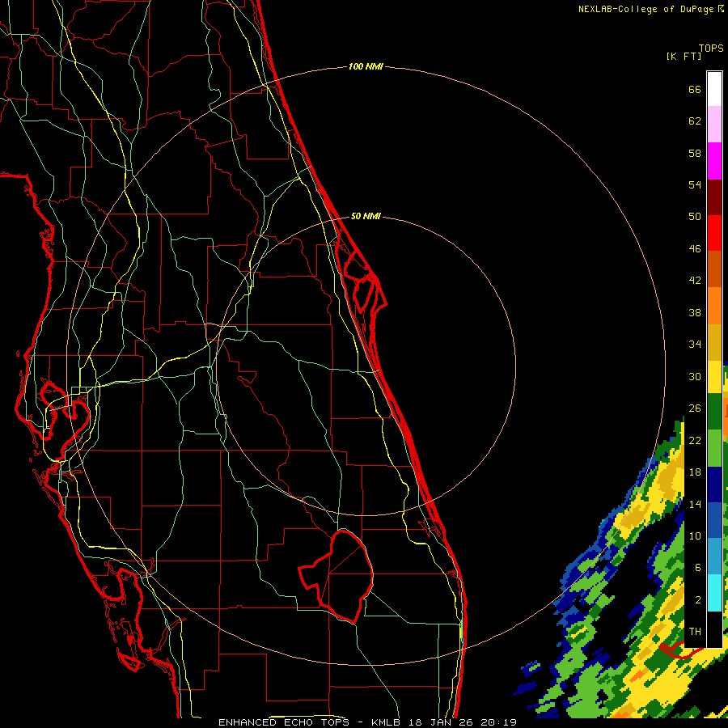
Task: Select the cyan legend color block
Action: pos(714,593)
